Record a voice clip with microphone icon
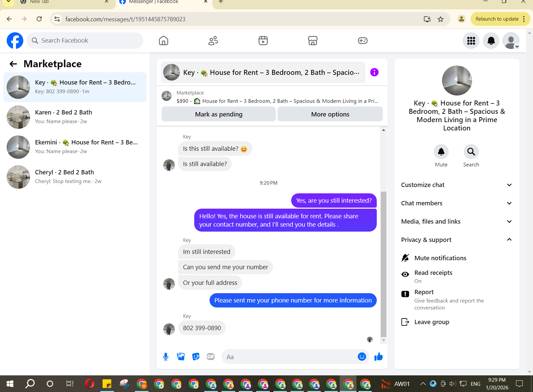The image size is (533, 392). coord(166,357)
